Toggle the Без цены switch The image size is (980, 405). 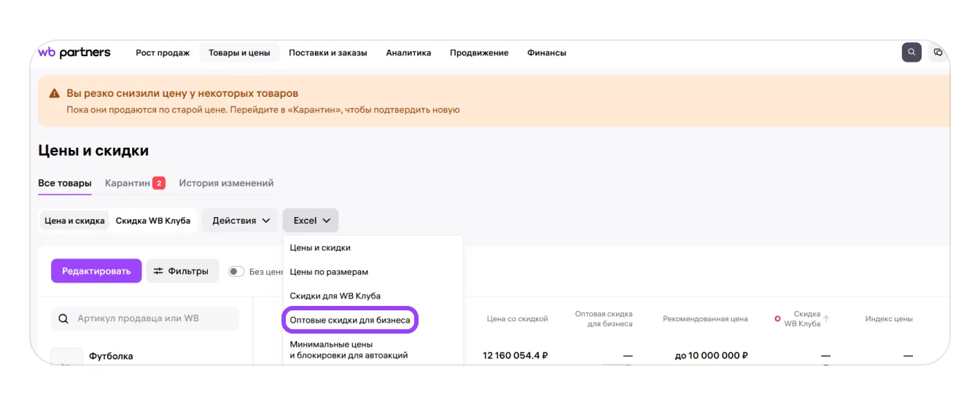(236, 271)
